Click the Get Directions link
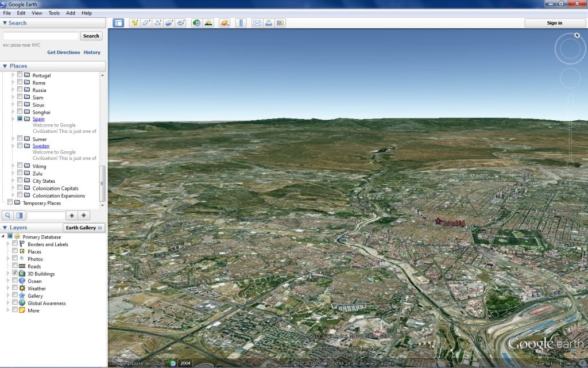 [x=63, y=52]
